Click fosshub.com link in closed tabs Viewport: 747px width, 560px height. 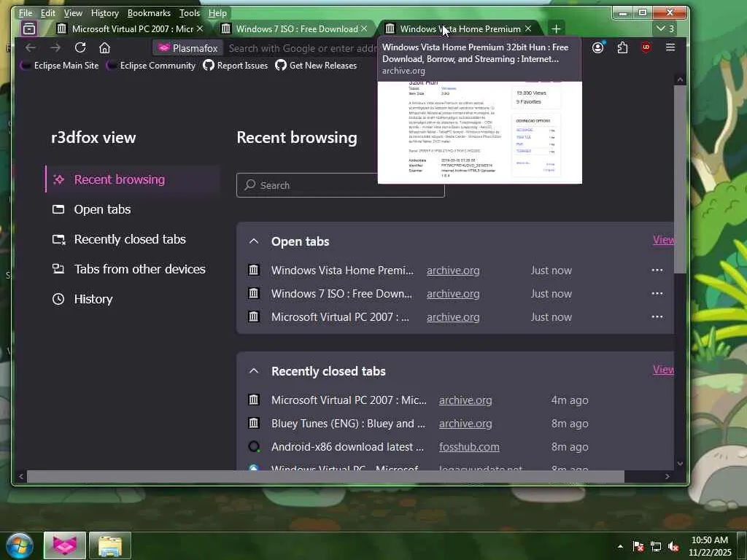pos(469,447)
